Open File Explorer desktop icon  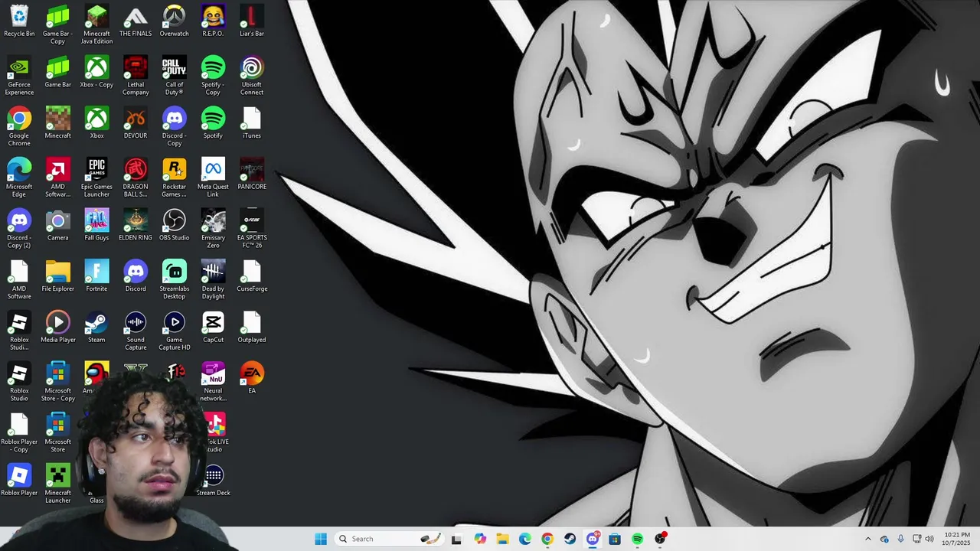(58, 276)
